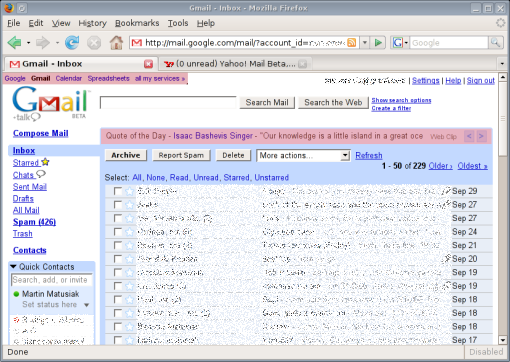Click the Gmail logo

[50, 103]
